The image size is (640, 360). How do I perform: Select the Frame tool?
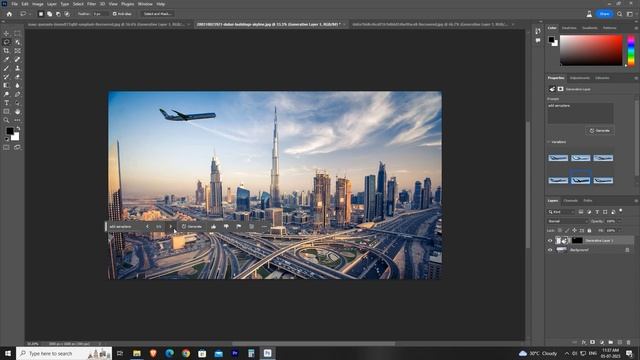(x=17, y=51)
